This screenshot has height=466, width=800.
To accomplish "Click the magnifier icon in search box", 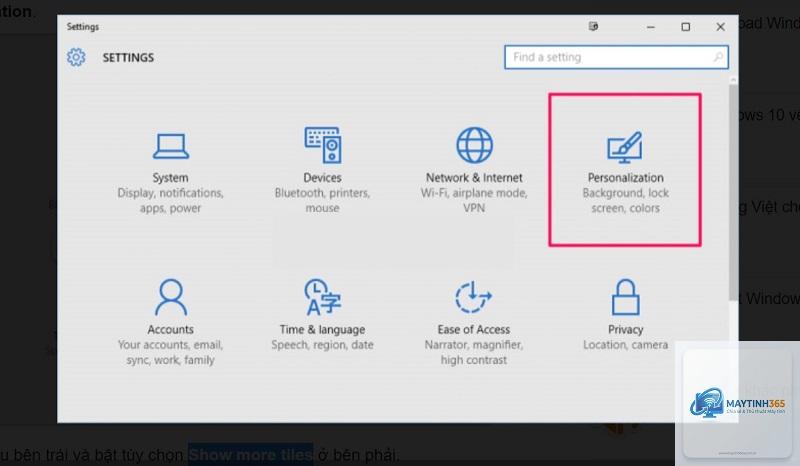I will point(718,57).
